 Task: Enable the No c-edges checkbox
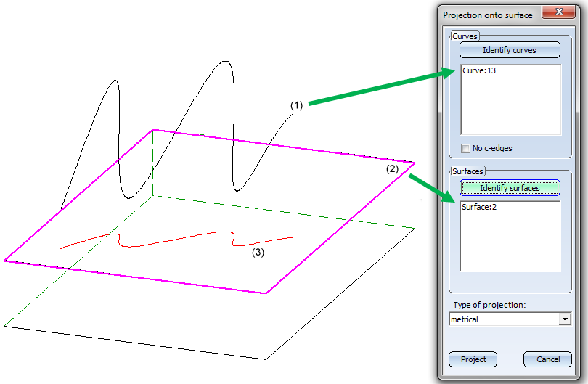[465, 148]
